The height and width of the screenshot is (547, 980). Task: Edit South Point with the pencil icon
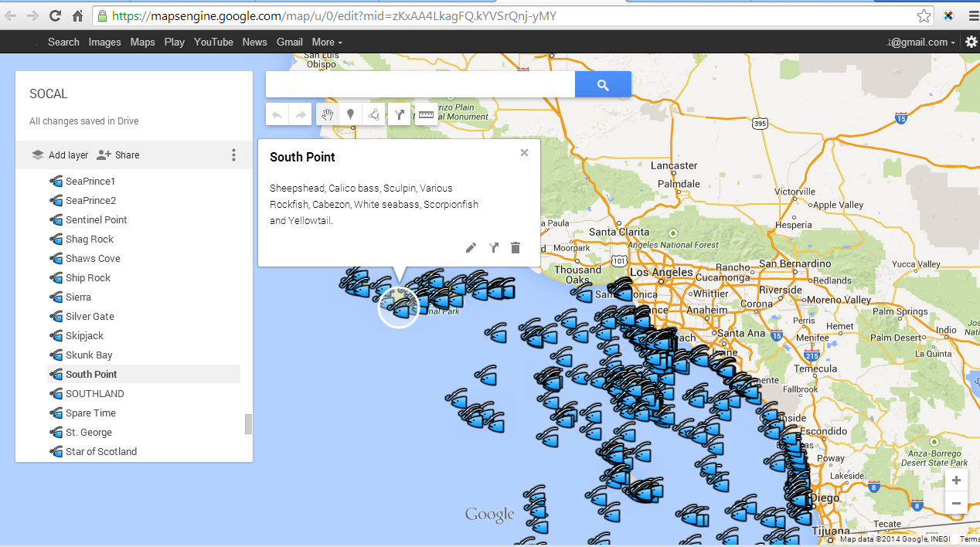coord(471,248)
